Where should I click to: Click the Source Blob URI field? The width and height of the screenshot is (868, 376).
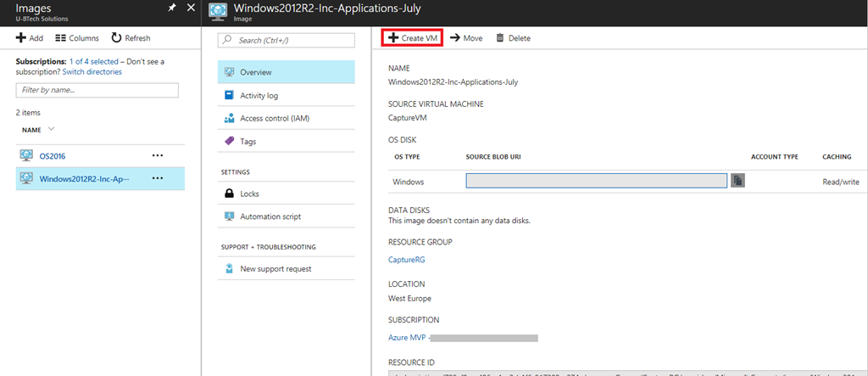point(596,181)
